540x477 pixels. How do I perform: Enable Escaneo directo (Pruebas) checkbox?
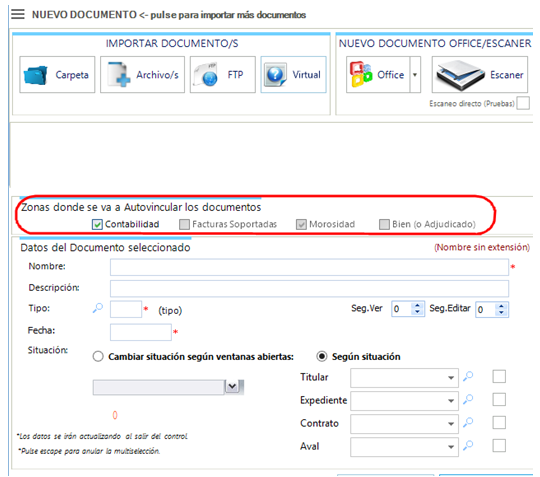click(523, 103)
